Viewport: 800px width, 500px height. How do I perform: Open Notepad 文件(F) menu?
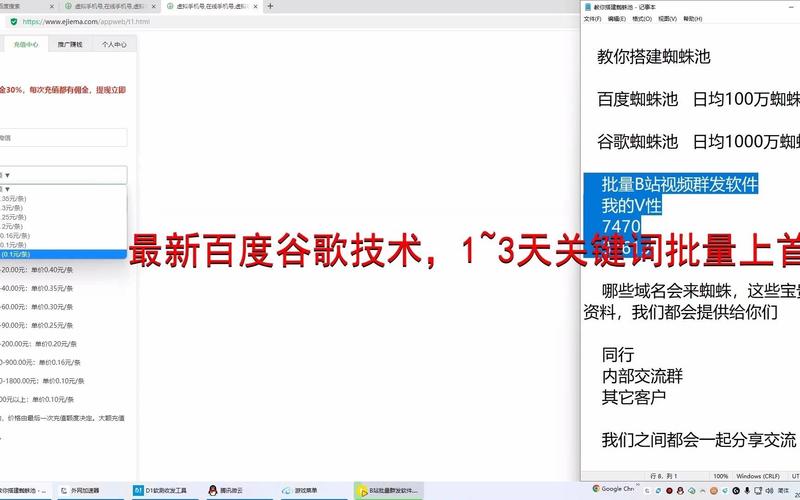point(592,19)
